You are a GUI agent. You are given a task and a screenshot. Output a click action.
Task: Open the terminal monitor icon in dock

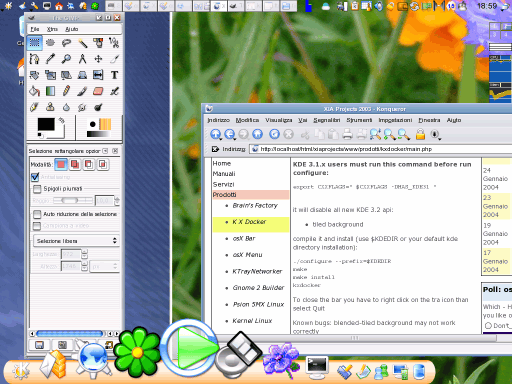[317, 367]
